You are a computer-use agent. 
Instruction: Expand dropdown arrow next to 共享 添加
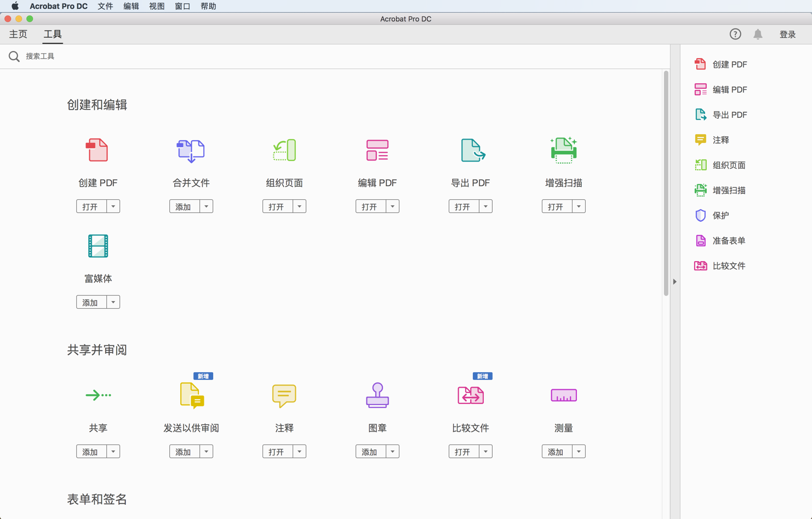[x=113, y=452]
